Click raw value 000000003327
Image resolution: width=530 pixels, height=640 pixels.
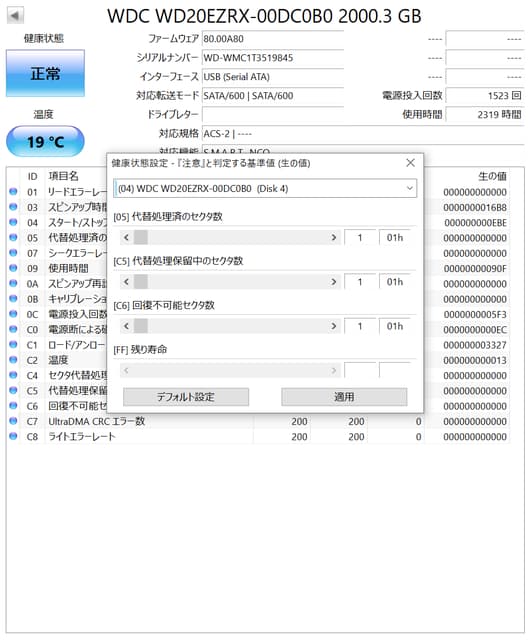[x=475, y=345]
